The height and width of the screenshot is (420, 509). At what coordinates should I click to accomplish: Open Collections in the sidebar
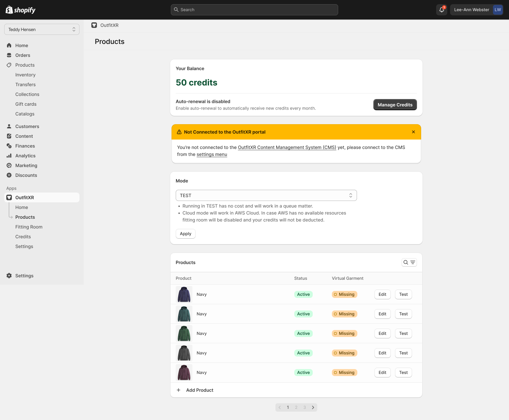(27, 94)
